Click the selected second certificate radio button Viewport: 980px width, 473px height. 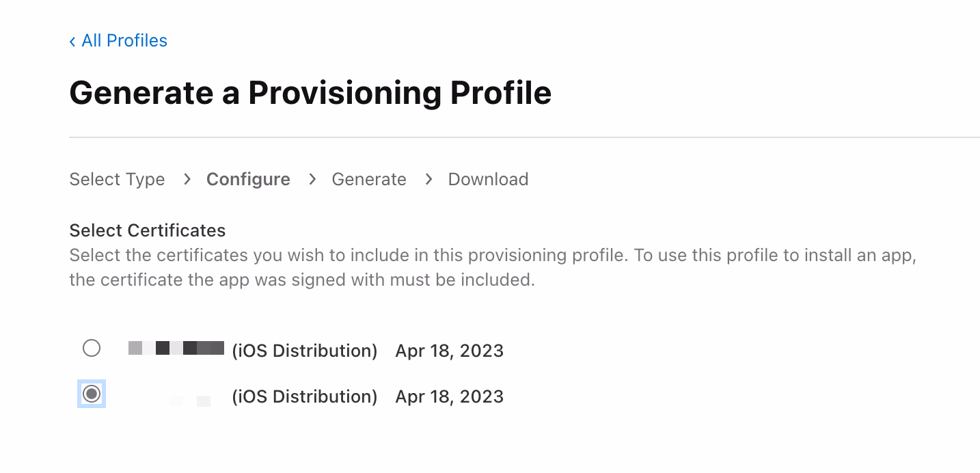(92, 394)
